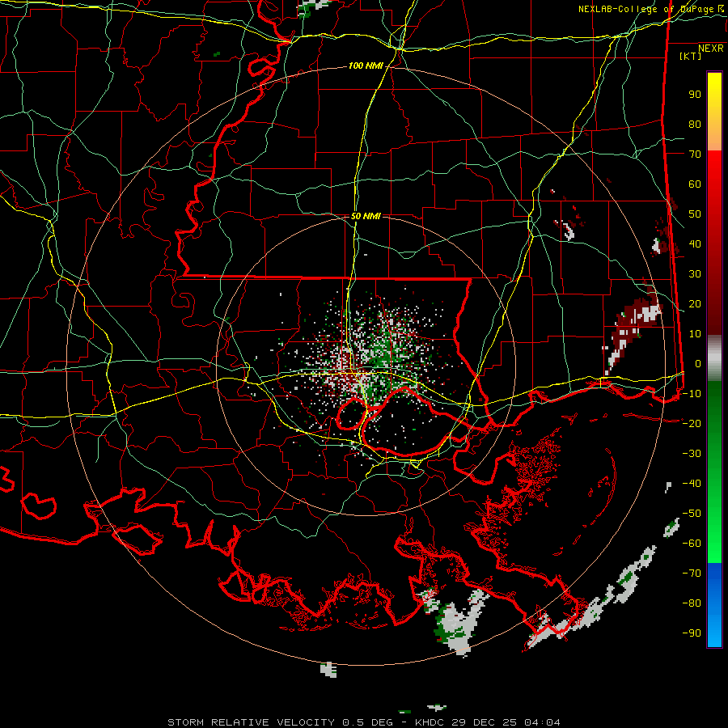Click the 100 NMI range ring label
Screen dimensions: 728x728
coord(366,66)
